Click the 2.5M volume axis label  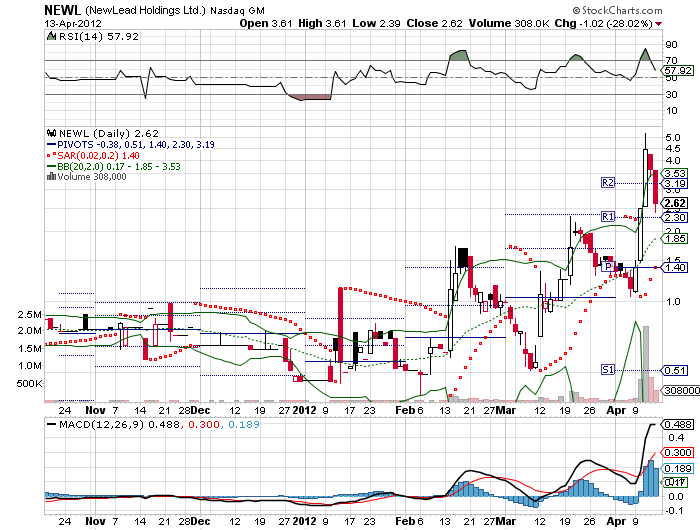tap(29, 315)
